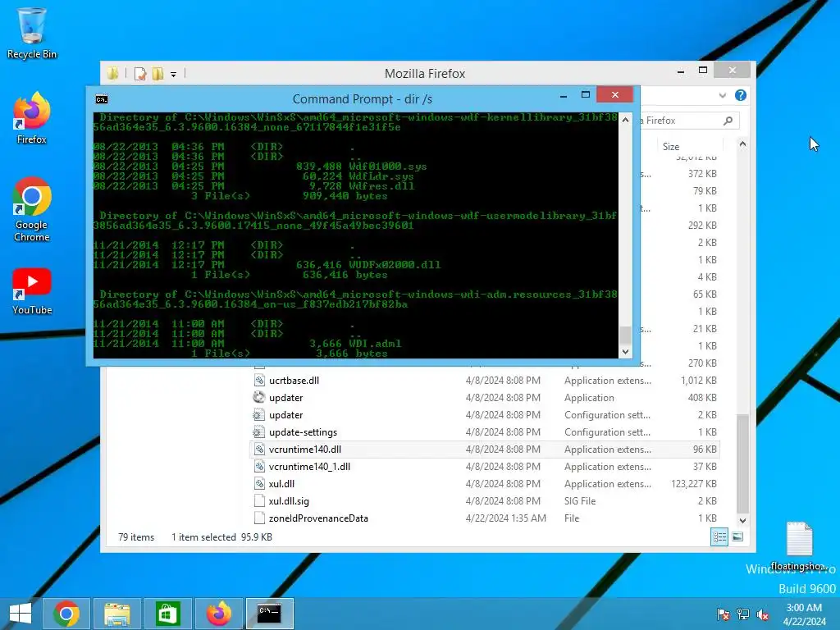Switch to Command Prompt taskbar button
This screenshot has width=840, height=630.
[269, 614]
